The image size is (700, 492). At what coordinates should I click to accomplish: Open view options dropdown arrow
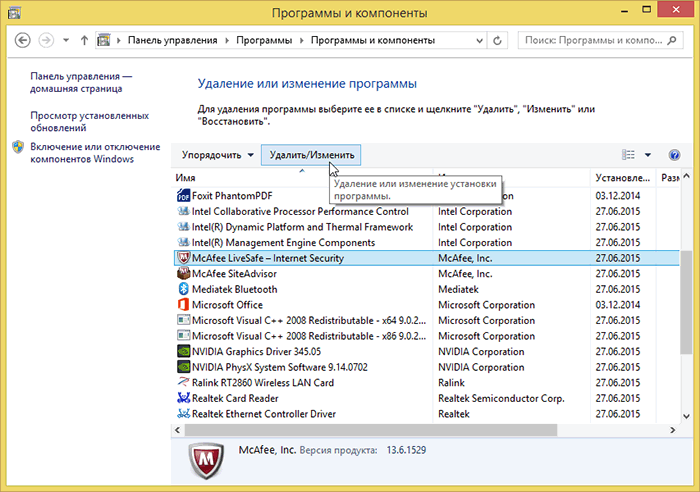pyautogui.click(x=648, y=155)
